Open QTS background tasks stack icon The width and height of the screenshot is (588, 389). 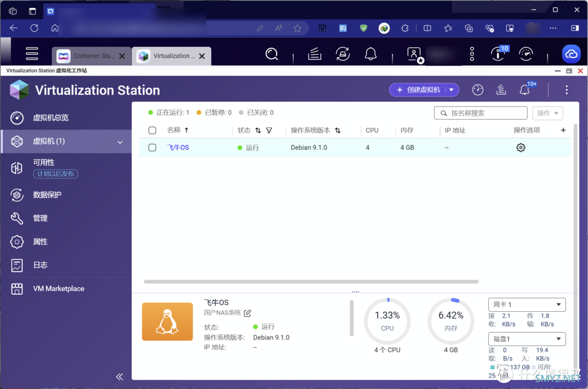pos(314,54)
